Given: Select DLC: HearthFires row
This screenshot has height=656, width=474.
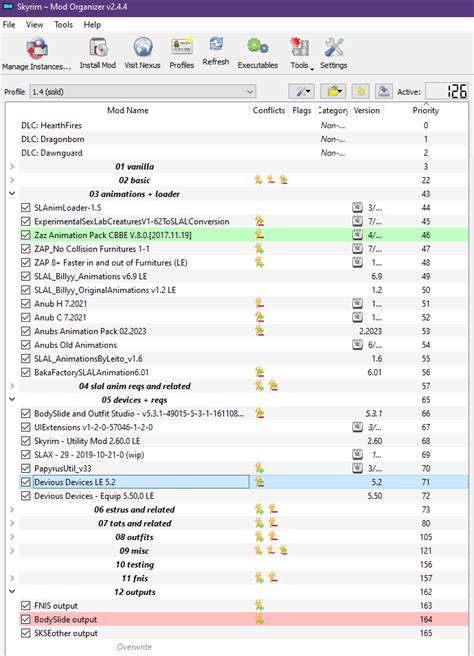Looking at the screenshot, I should pos(243,125).
